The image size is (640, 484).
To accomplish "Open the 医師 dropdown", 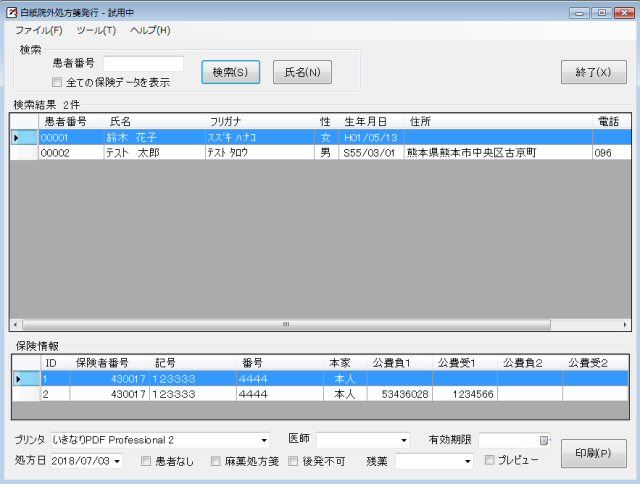I will click(x=404, y=440).
